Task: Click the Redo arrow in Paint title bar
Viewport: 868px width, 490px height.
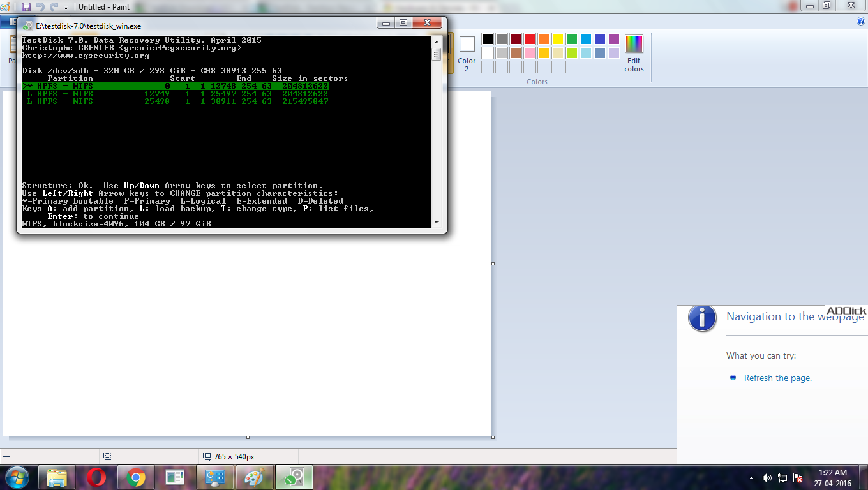Action: (54, 6)
